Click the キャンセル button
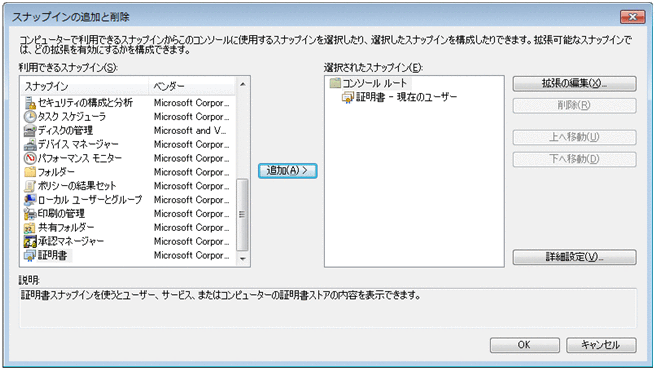The width and height of the screenshot is (656, 371). pos(601,345)
